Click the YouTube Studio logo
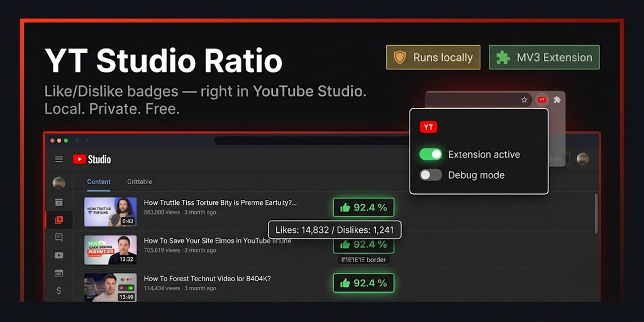Screen dimensions: 644x322 coord(92,159)
